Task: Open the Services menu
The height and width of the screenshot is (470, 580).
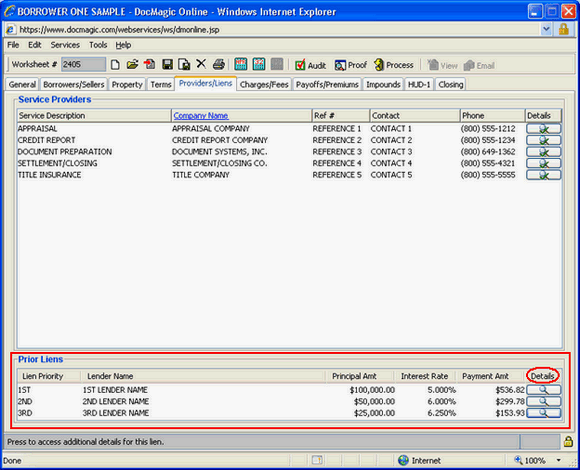Action: 65,45
